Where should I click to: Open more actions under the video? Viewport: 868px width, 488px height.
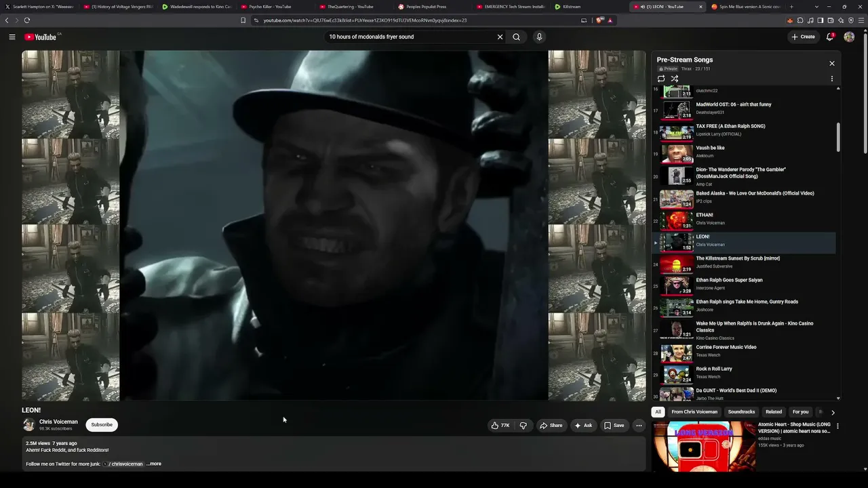pos(639,425)
